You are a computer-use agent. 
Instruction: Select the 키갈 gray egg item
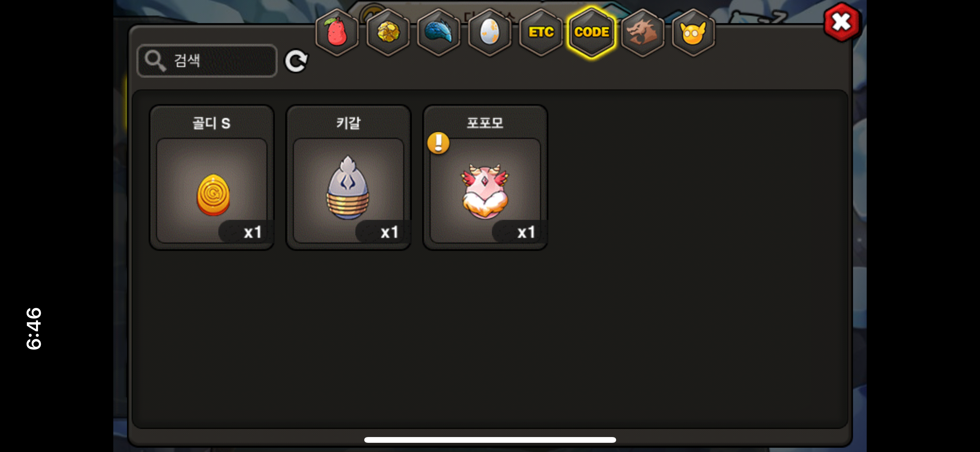(x=349, y=178)
